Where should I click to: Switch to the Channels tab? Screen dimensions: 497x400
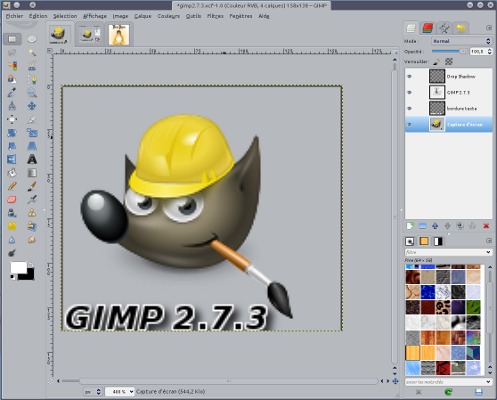click(x=427, y=28)
